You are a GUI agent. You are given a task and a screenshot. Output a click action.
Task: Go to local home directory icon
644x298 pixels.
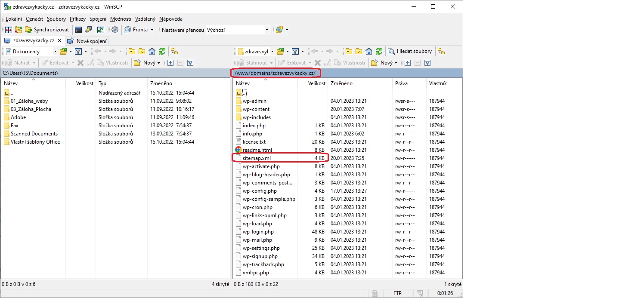coord(152,51)
